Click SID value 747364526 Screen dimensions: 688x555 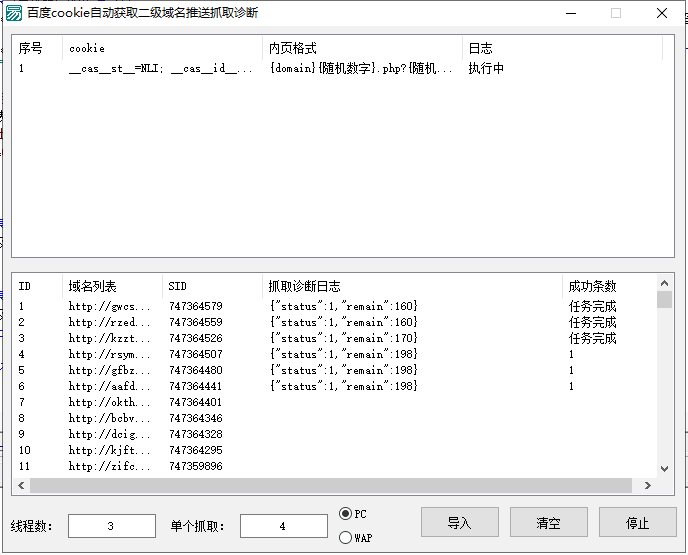coord(196,338)
